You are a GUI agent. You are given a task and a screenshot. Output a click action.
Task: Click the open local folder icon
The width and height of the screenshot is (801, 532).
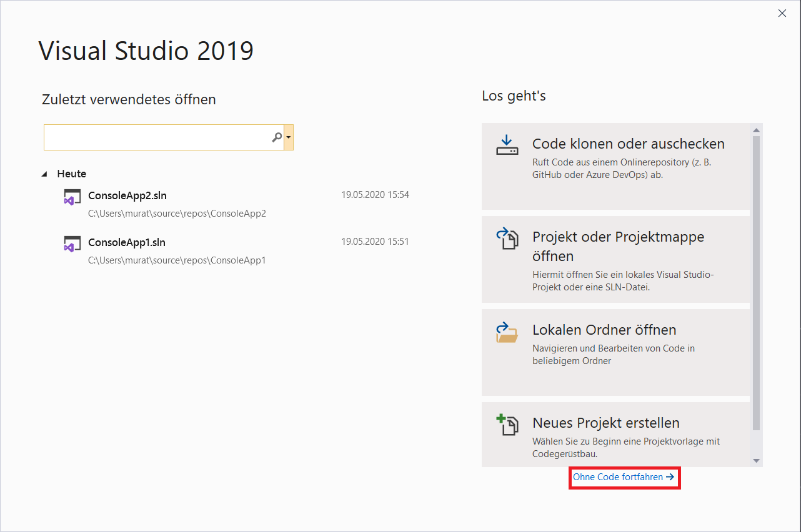(x=507, y=332)
